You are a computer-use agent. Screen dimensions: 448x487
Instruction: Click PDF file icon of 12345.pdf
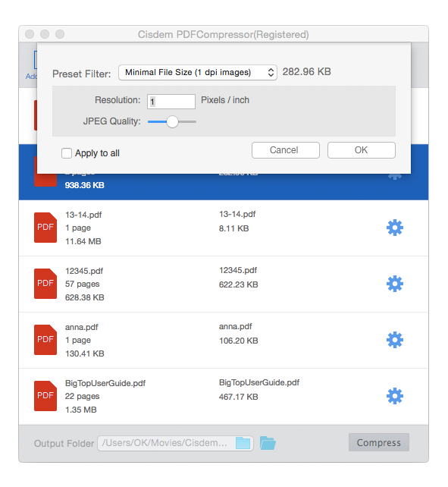[45, 284]
